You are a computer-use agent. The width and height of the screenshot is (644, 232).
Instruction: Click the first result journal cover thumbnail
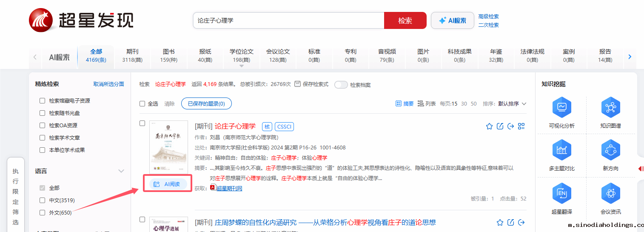168,147
